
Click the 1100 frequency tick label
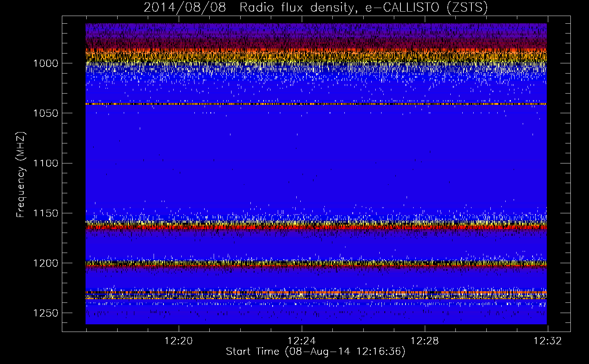coord(46,163)
